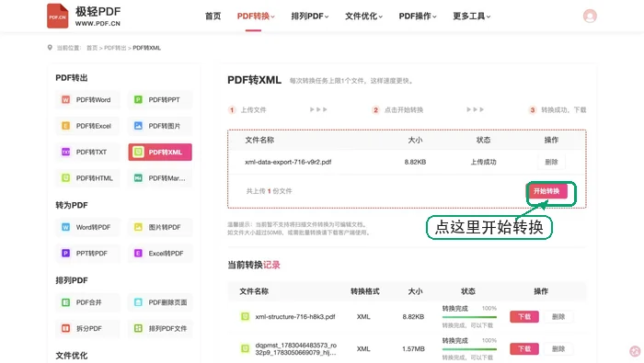Image resolution: width=644 pixels, height=363 pixels.
Task: Open the 极轻PDF logo home link
Action: 84,16
